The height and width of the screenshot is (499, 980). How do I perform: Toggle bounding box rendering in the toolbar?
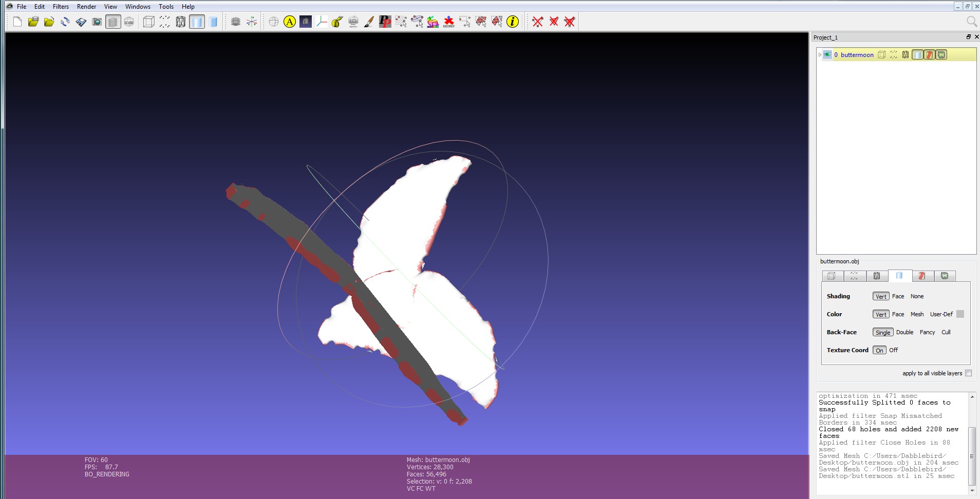(x=148, y=22)
